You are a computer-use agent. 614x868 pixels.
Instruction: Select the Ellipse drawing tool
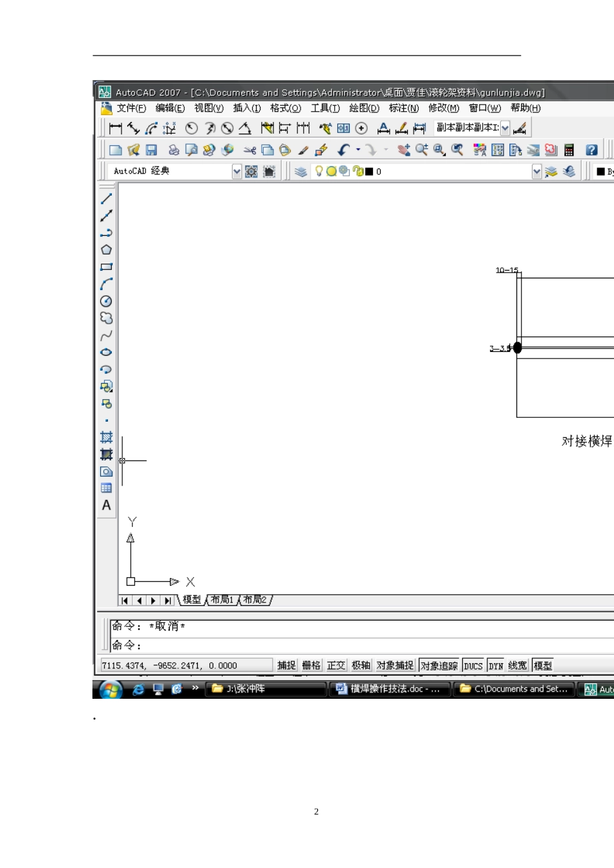click(107, 353)
